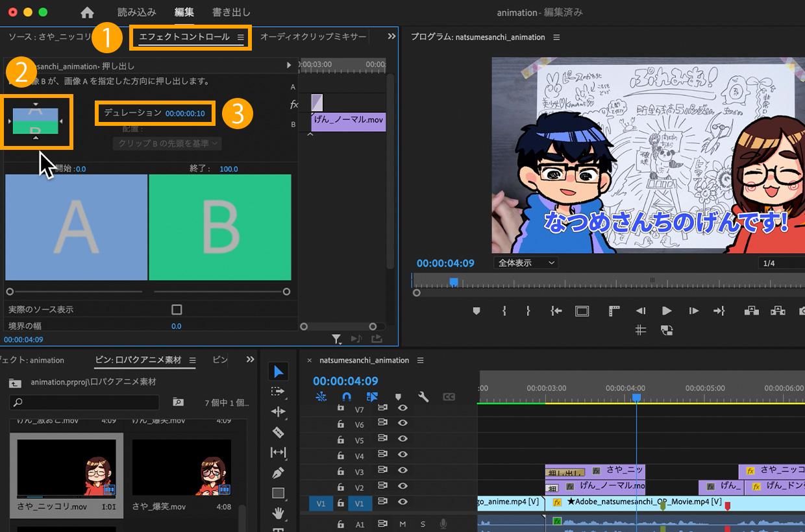Viewport: 805px width, 532px height.
Task: Select the Track Select Forward tool
Action: [x=278, y=391]
